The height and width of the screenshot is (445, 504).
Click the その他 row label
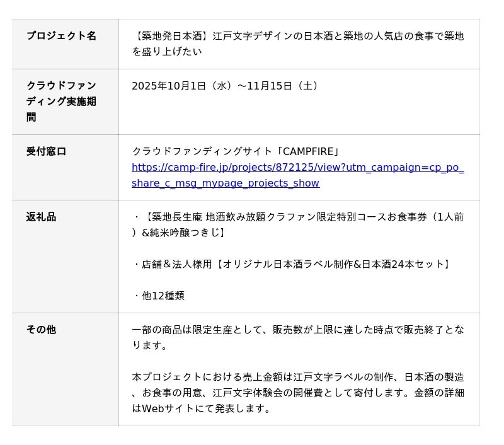(x=41, y=330)
